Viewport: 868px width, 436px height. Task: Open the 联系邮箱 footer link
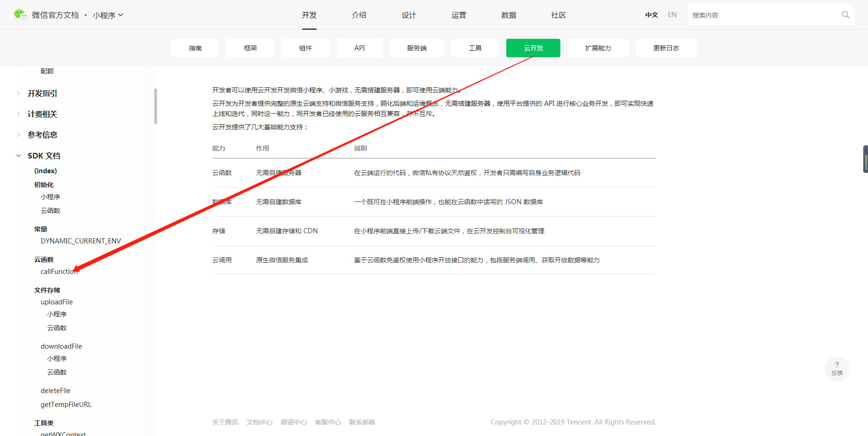pos(362,422)
